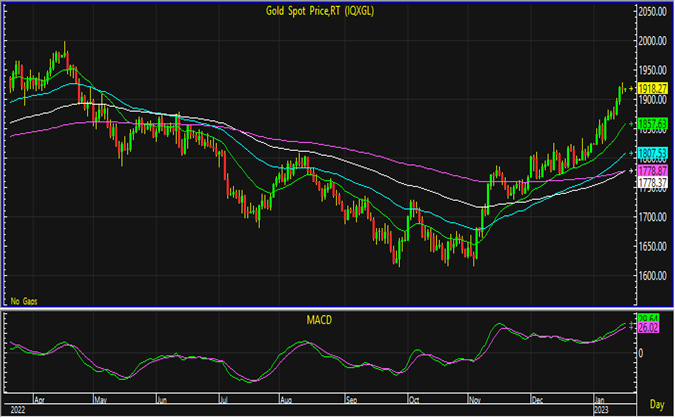Select the Aug marker on time axis

point(283,396)
